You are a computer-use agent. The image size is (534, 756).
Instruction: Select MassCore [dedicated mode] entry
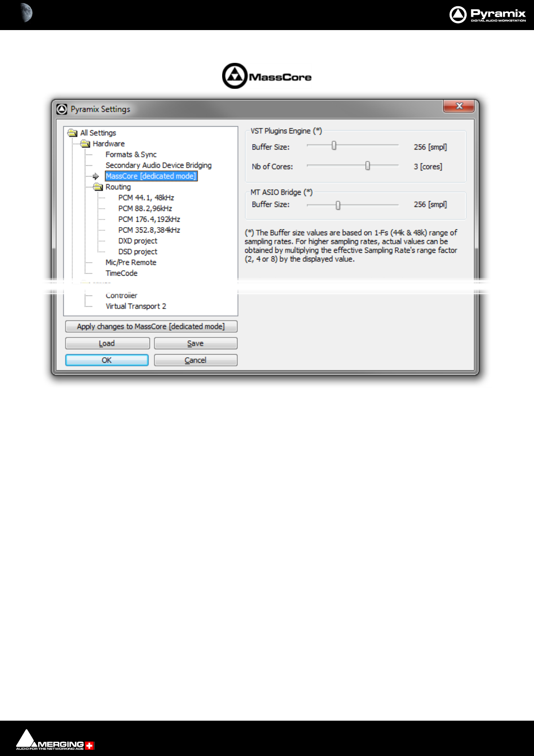[151, 176]
